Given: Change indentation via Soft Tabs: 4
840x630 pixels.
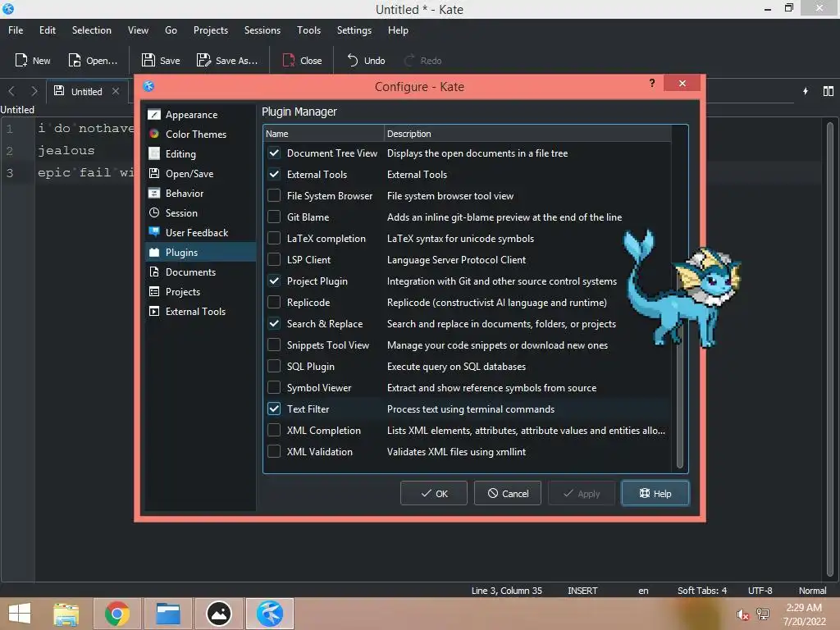Looking at the screenshot, I should [x=702, y=591].
